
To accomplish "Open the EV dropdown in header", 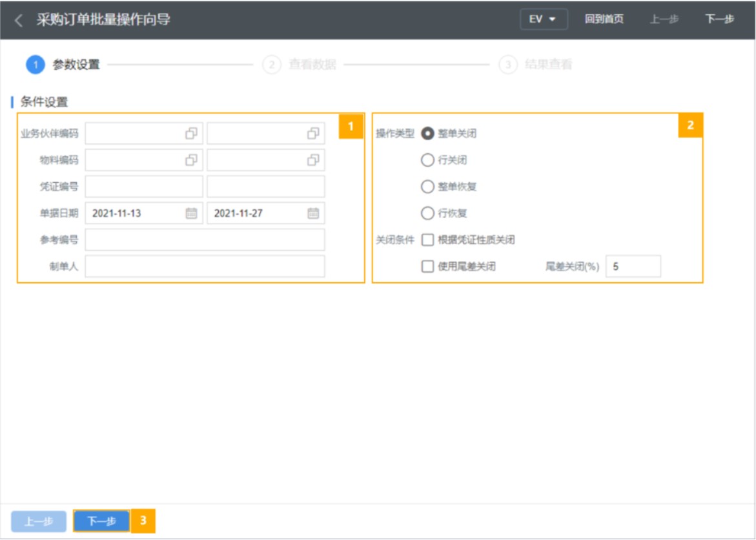I will click(544, 19).
